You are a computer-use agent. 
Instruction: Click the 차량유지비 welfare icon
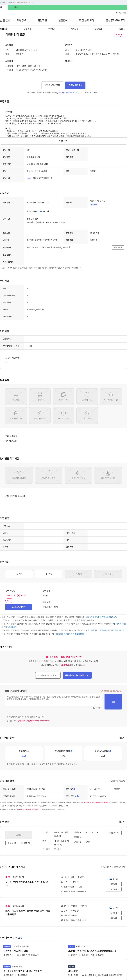click(x=63, y=396)
